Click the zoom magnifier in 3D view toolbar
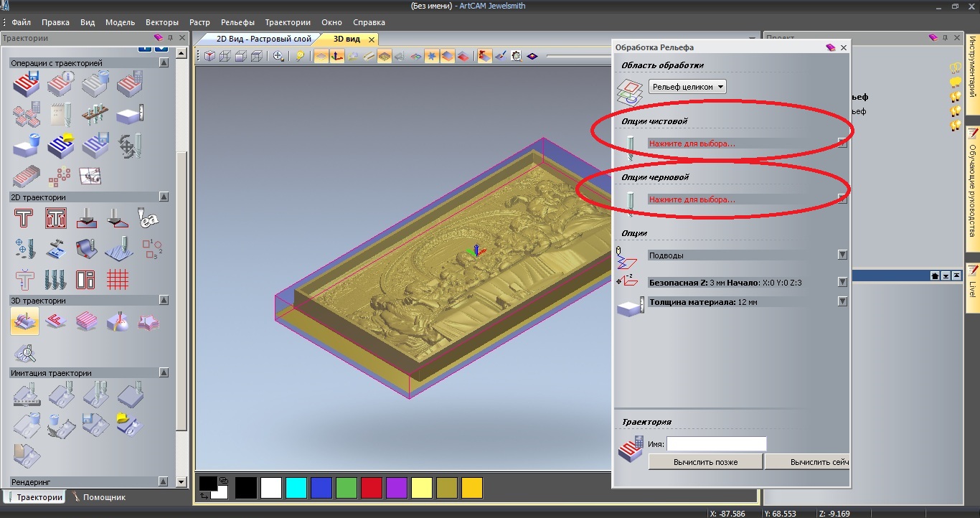980x518 pixels. [278, 56]
